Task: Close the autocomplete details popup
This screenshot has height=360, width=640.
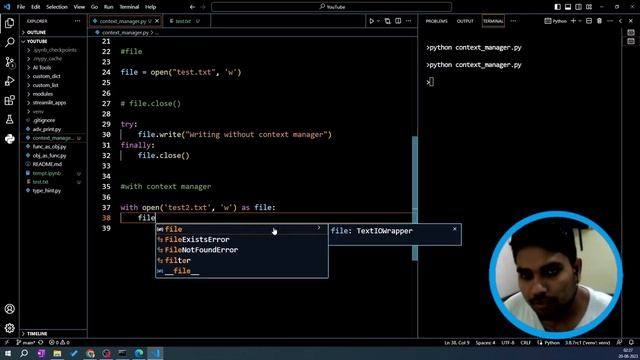Action: (455, 229)
